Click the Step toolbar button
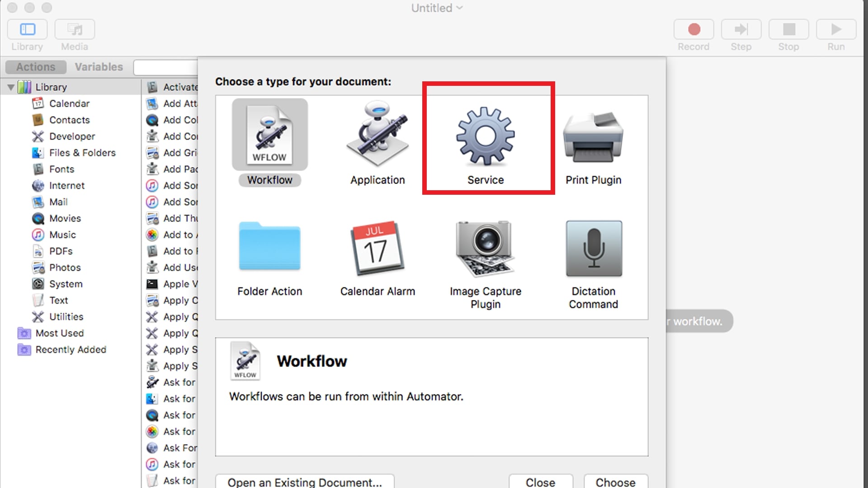 pos(741,29)
